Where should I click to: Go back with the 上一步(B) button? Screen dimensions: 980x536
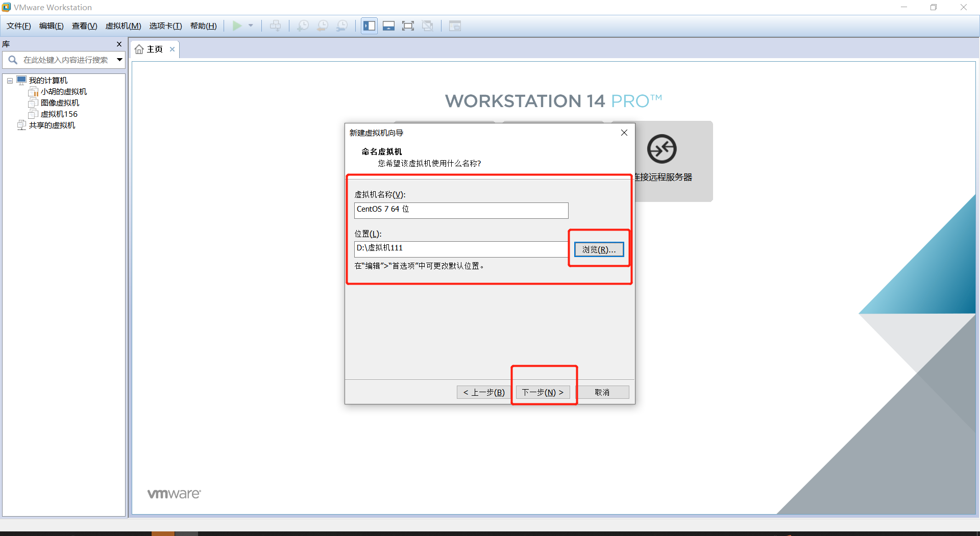(483, 392)
